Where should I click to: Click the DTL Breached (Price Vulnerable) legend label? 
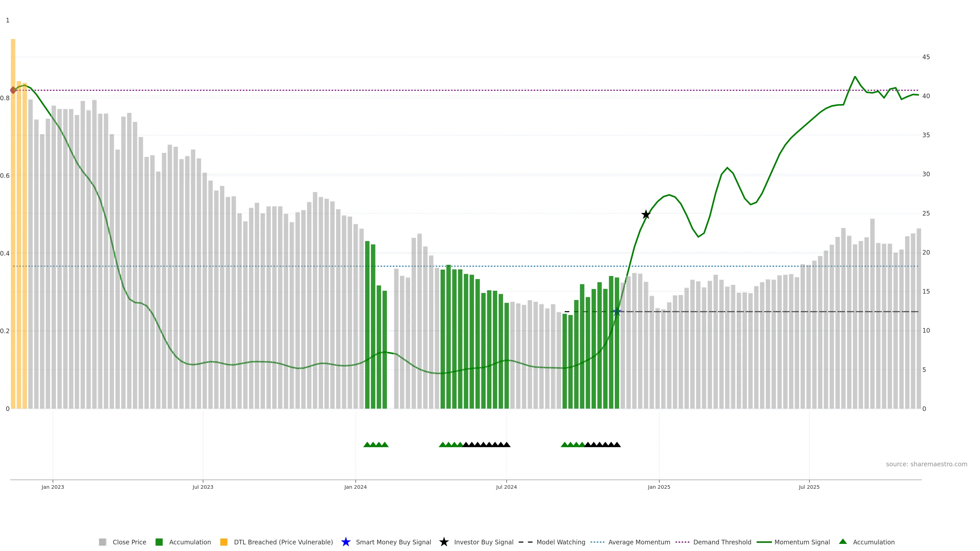283,542
